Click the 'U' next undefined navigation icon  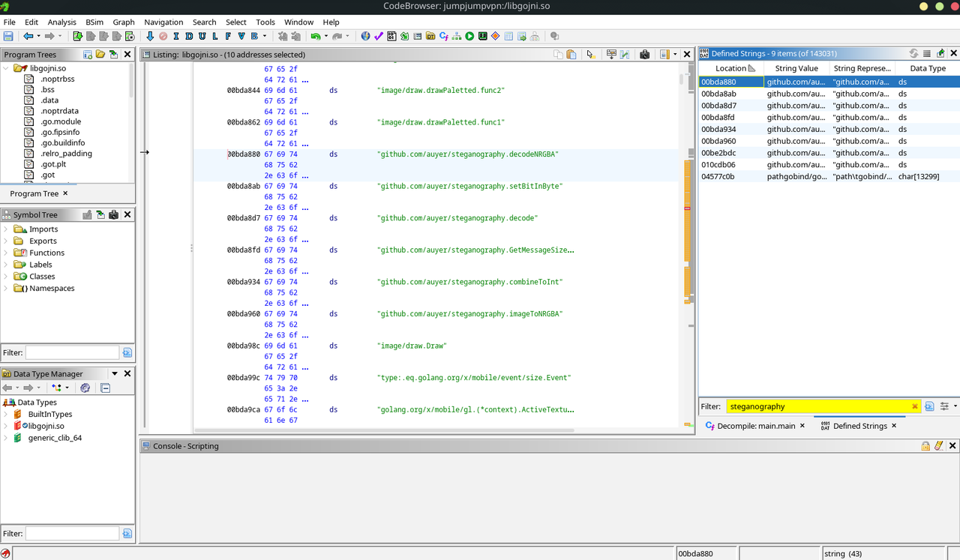(202, 36)
